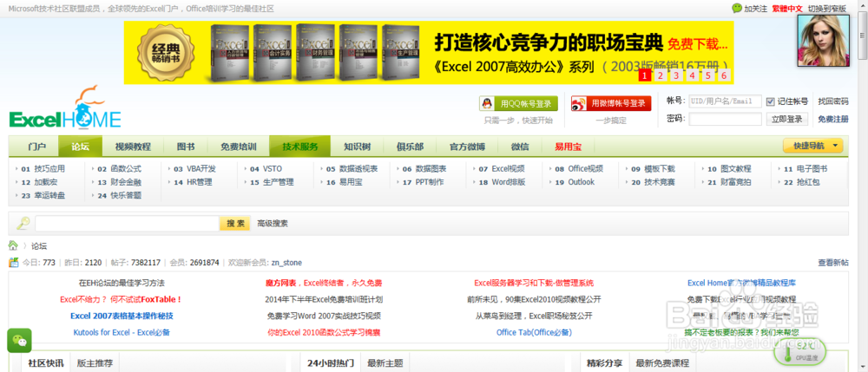Click the 帐号 input field

pos(725,101)
